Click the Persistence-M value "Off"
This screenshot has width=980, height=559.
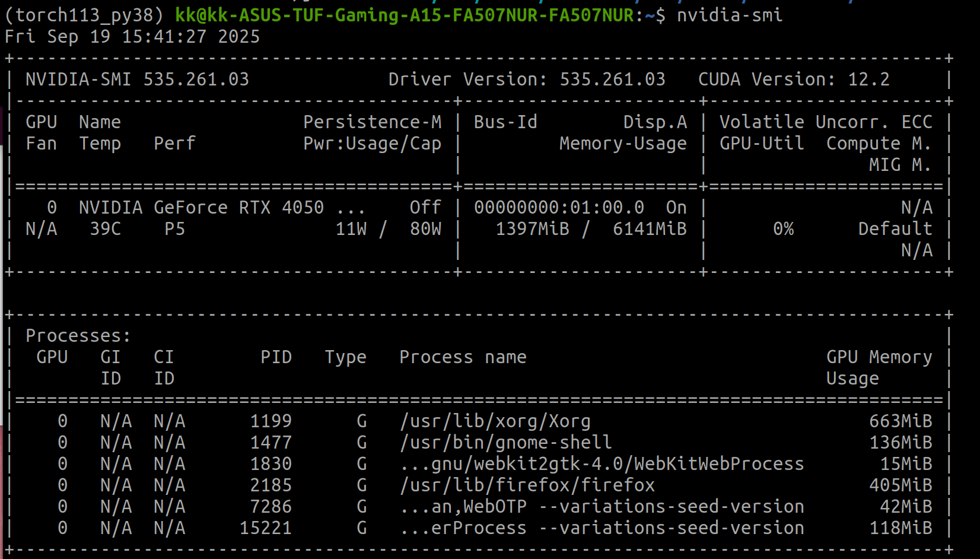[x=425, y=208]
